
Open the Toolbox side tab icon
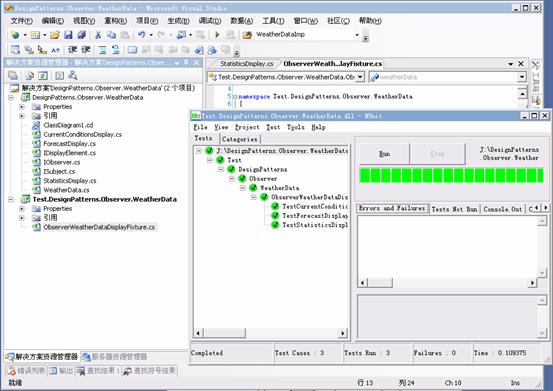[536, 65]
